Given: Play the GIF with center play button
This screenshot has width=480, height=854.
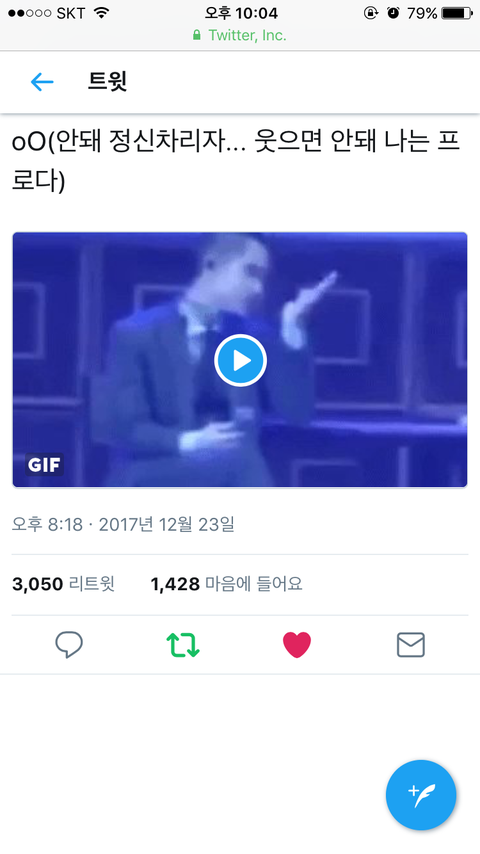Looking at the screenshot, I should click(x=240, y=361).
